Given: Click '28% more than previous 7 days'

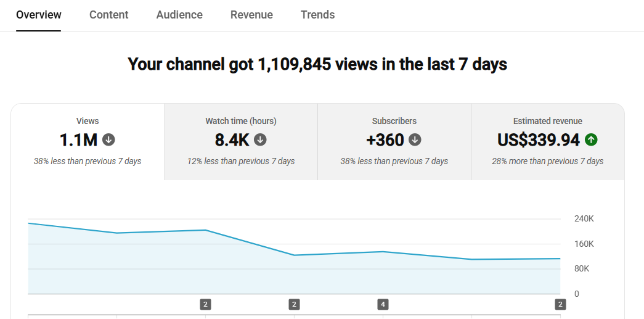Looking at the screenshot, I should click(x=547, y=161).
